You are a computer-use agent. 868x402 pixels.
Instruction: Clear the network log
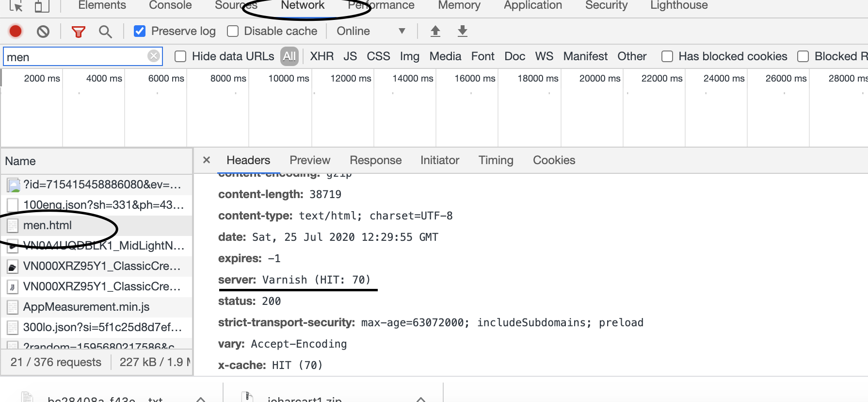point(43,32)
